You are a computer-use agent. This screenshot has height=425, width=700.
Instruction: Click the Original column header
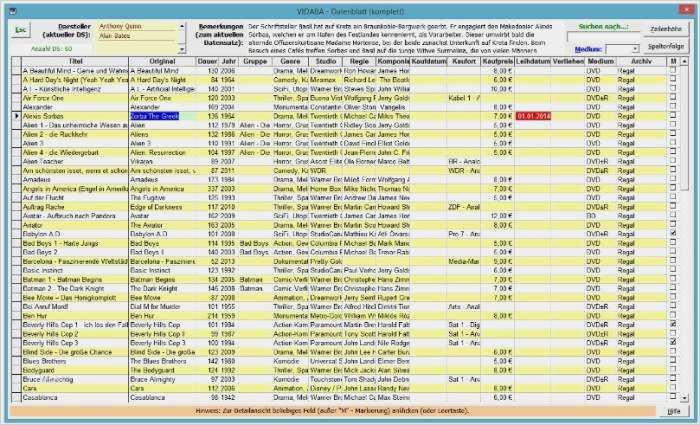[162, 61]
